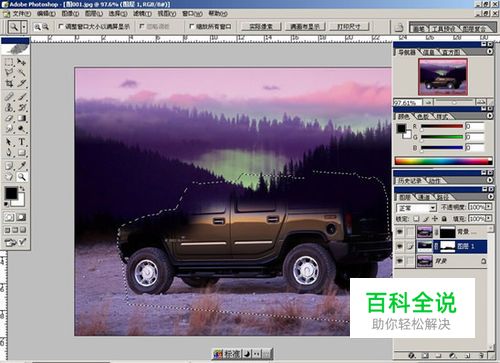Click the trash icon in Layers panel

[x=481, y=355]
